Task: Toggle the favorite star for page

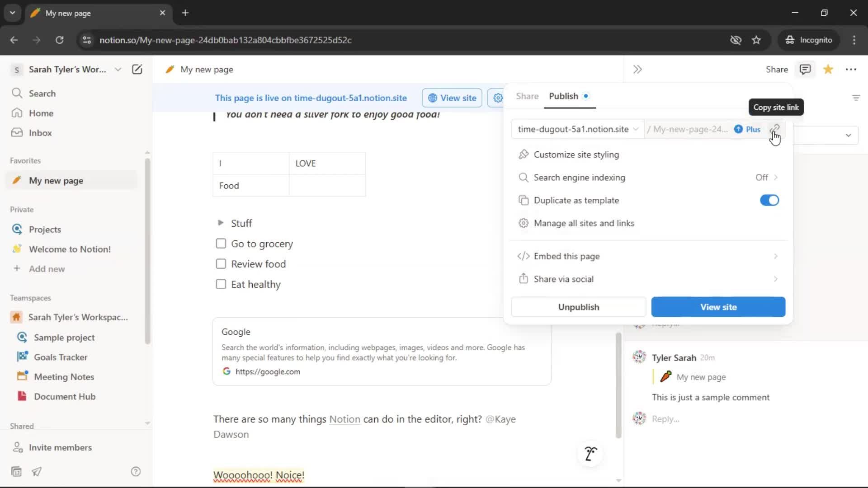Action: [828, 69]
